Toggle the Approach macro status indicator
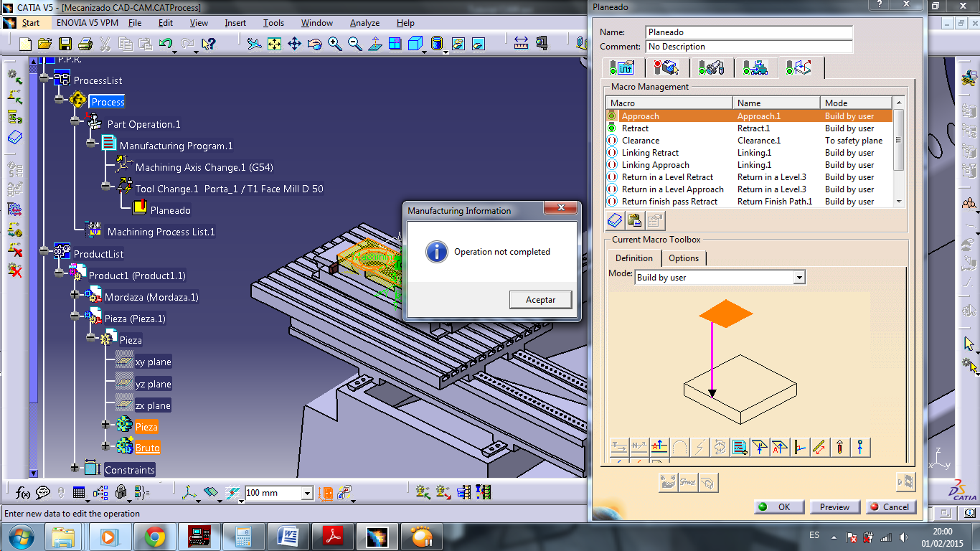Image resolution: width=980 pixels, height=551 pixels. [612, 116]
